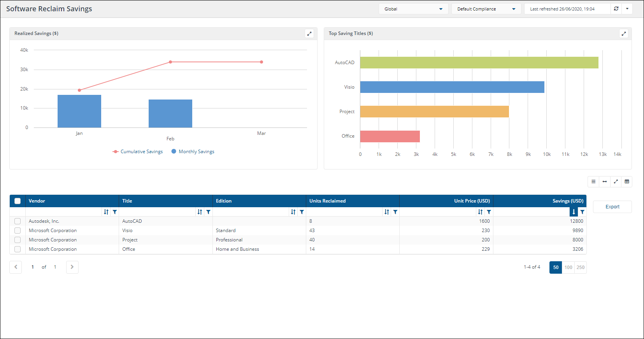
Task: Open the table column chooser grid icon
Action: pos(626,182)
